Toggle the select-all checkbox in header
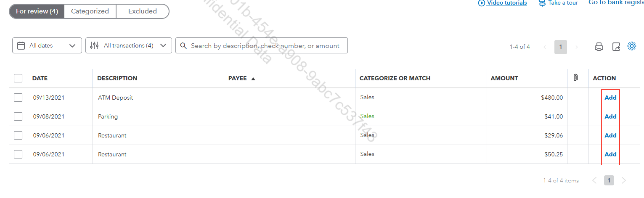The width and height of the screenshot is (644, 198). (18, 78)
